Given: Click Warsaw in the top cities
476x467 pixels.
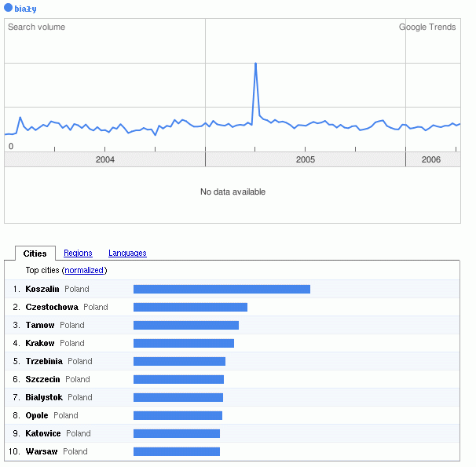Looking at the screenshot, I should click(42, 451).
